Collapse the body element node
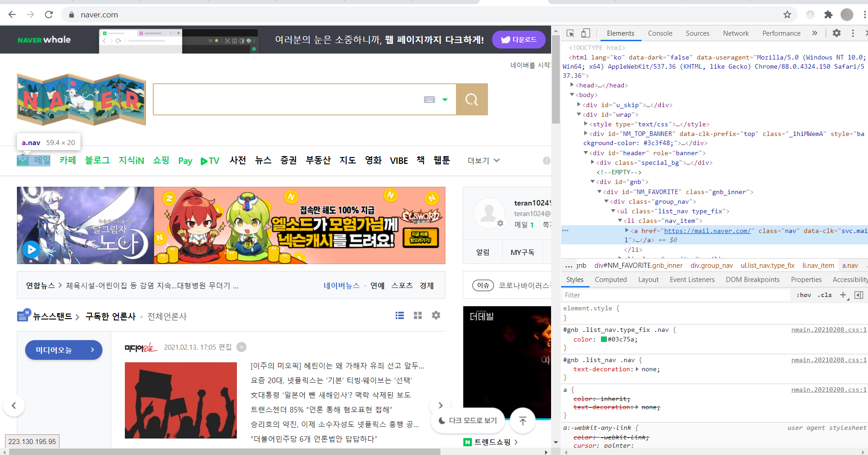 tap(572, 95)
